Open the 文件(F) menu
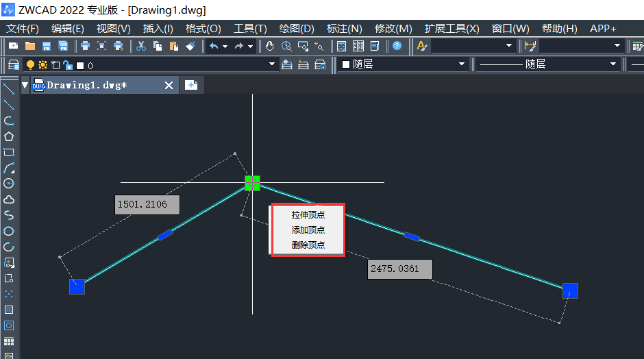Viewport: 644px width, 359px height. click(x=22, y=29)
